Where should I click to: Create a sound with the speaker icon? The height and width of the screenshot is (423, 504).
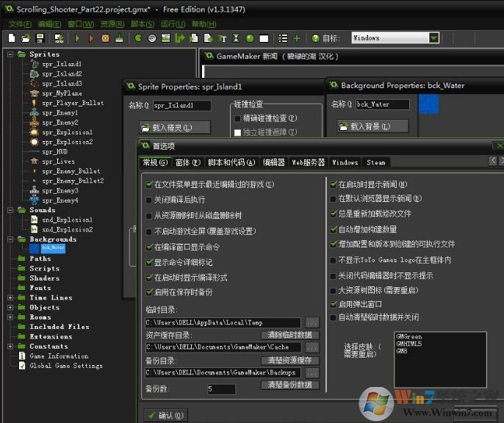point(152,38)
